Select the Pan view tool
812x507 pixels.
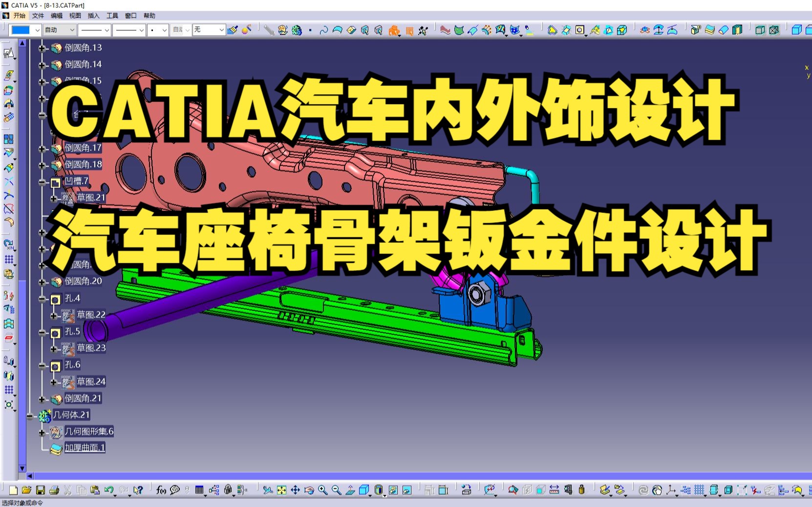click(295, 490)
